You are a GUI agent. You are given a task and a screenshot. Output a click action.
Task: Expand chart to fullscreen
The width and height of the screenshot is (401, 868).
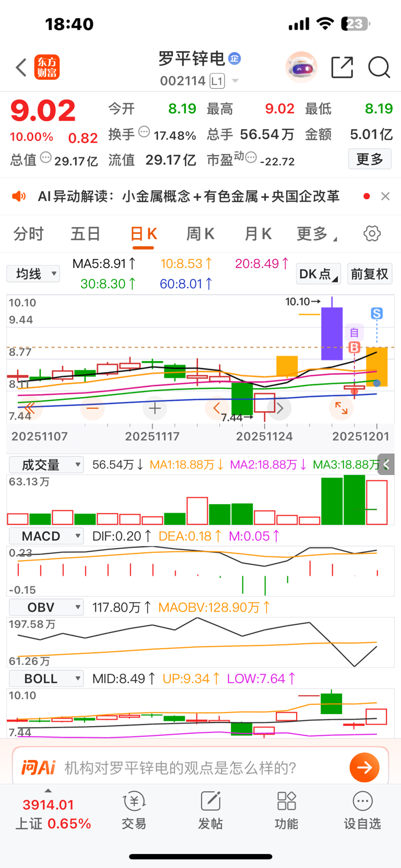click(341, 408)
